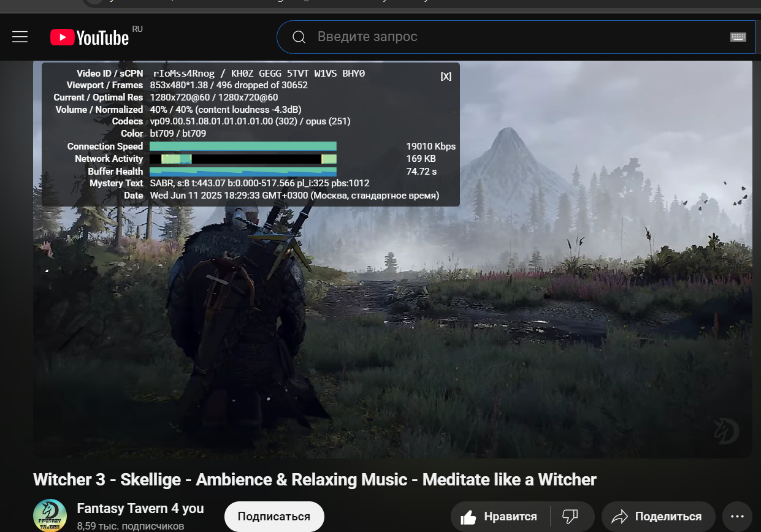Click the YouTube logo
This screenshot has height=532, width=761.
(x=90, y=37)
